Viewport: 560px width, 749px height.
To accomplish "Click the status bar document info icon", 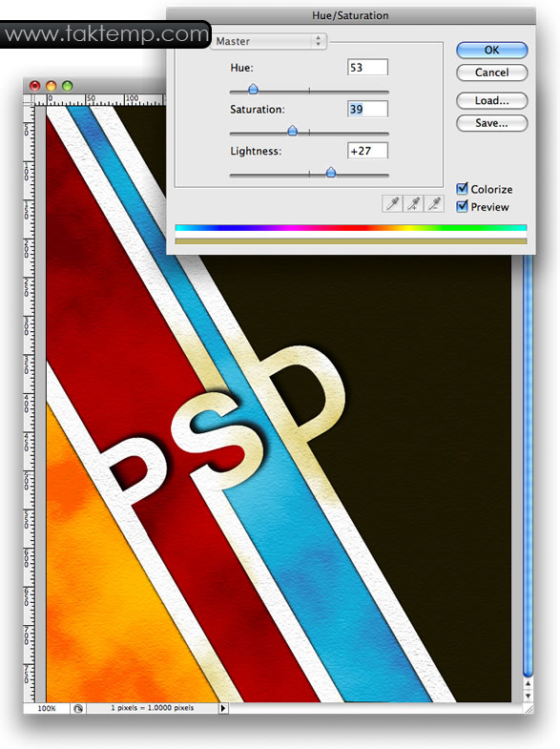I will (78, 708).
